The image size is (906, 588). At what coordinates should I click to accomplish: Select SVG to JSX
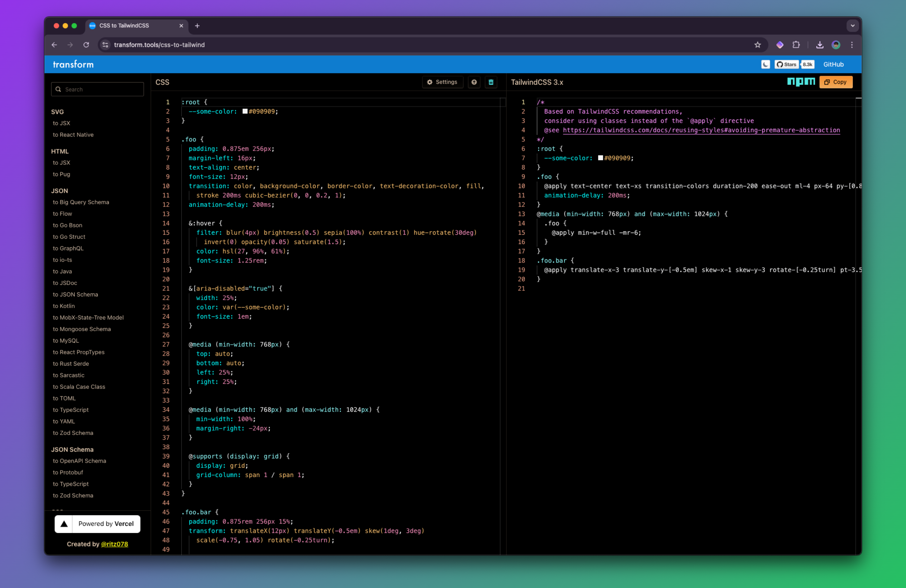click(61, 123)
